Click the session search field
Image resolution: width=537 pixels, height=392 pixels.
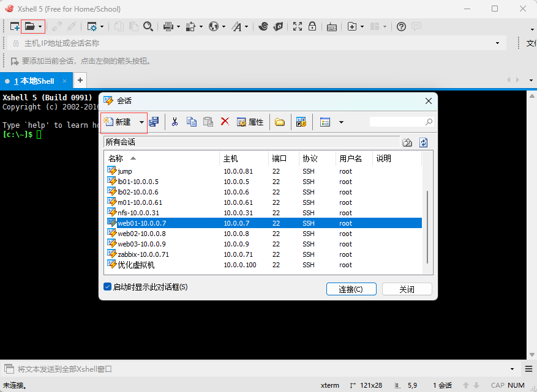(402, 122)
